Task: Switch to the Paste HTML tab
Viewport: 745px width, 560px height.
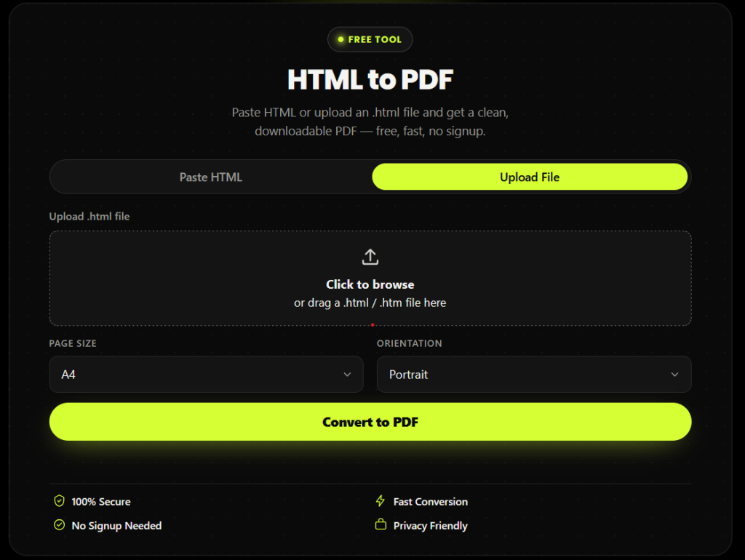Action: click(211, 177)
